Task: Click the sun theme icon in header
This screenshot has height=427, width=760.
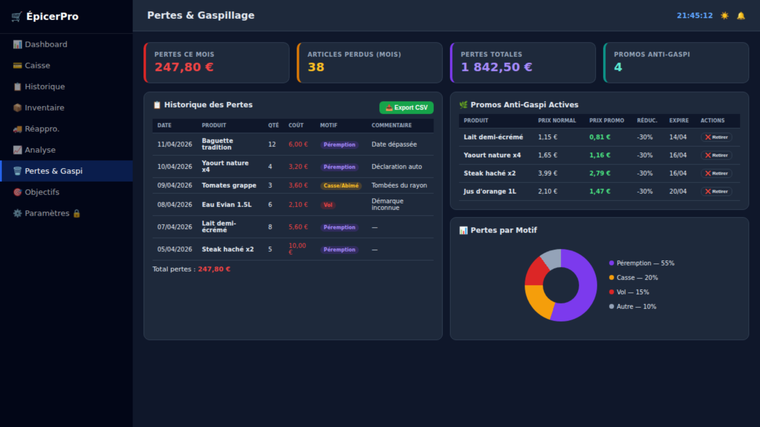Action: click(x=725, y=16)
